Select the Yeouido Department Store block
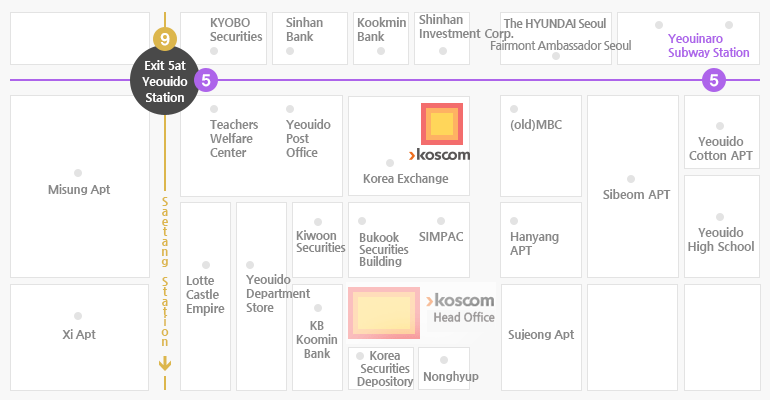This screenshot has width=770, height=400. (261, 296)
